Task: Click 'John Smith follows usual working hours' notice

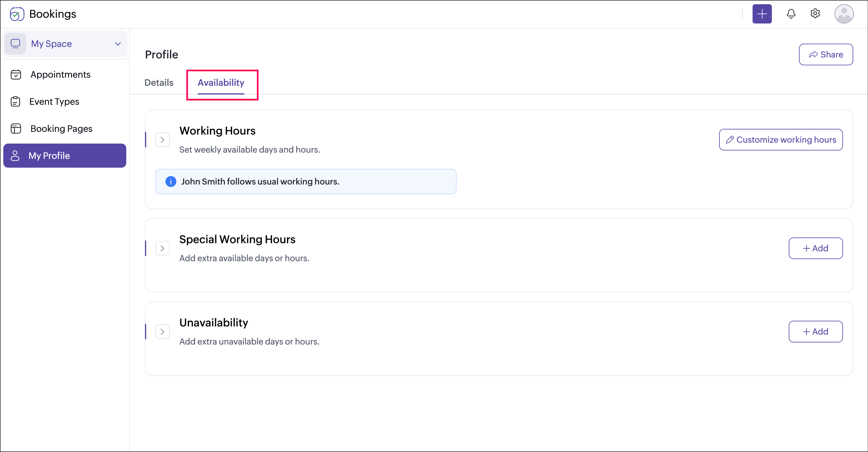Action: (x=306, y=181)
